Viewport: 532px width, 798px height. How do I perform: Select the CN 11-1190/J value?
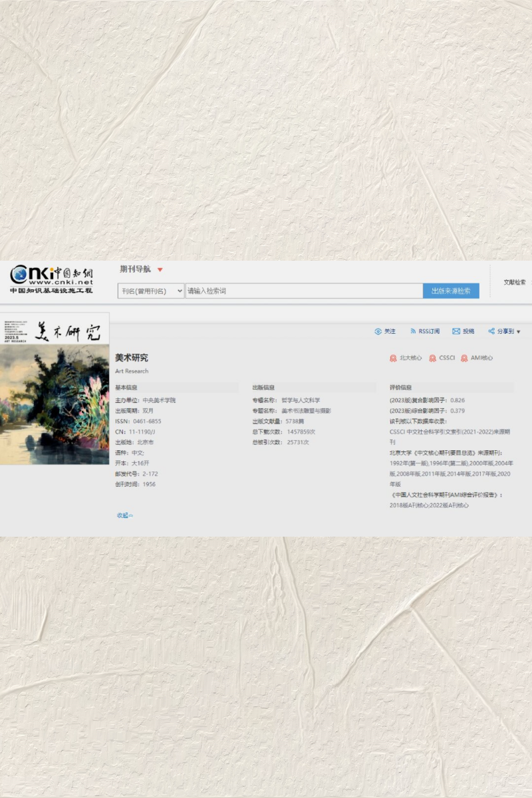pyautogui.click(x=142, y=432)
